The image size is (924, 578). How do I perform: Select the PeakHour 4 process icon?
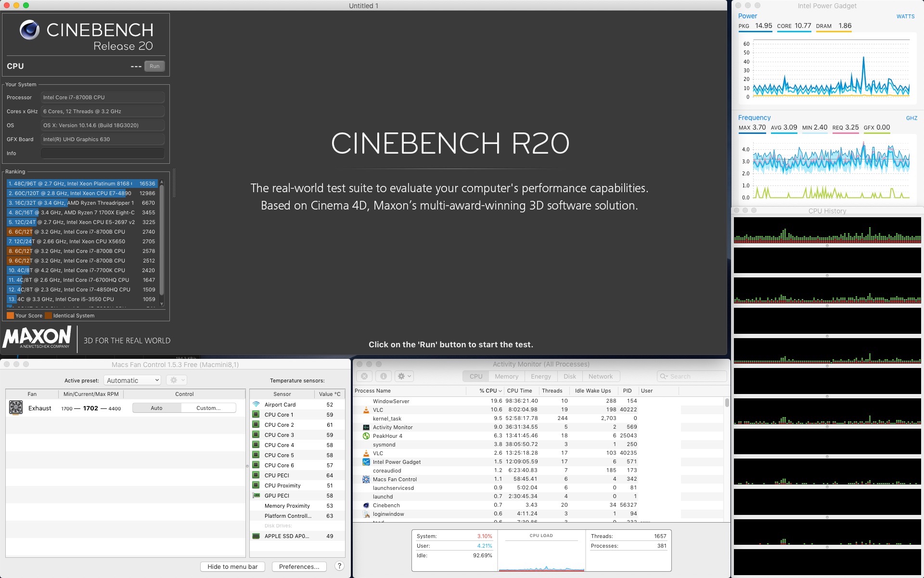click(x=366, y=436)
